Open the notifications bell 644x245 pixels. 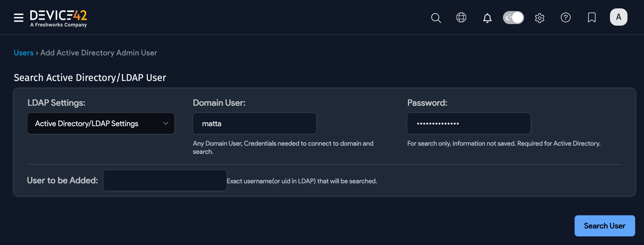pos(487,17)
